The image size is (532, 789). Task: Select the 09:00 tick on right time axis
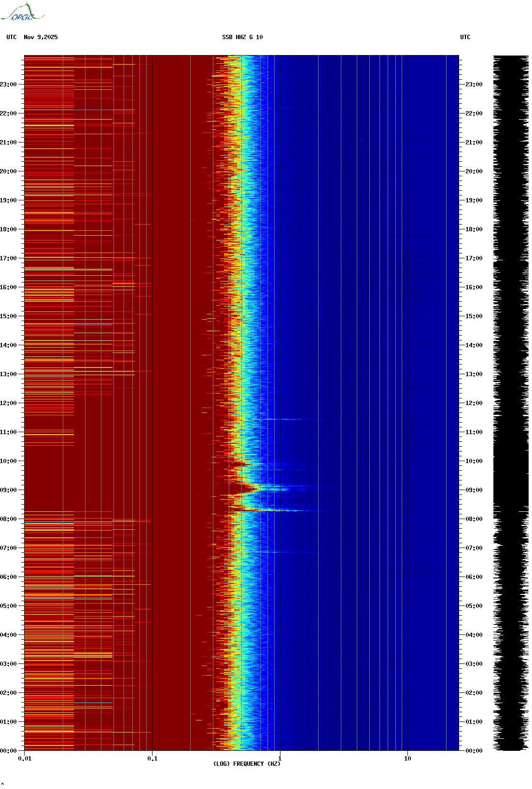coord(474,490)
